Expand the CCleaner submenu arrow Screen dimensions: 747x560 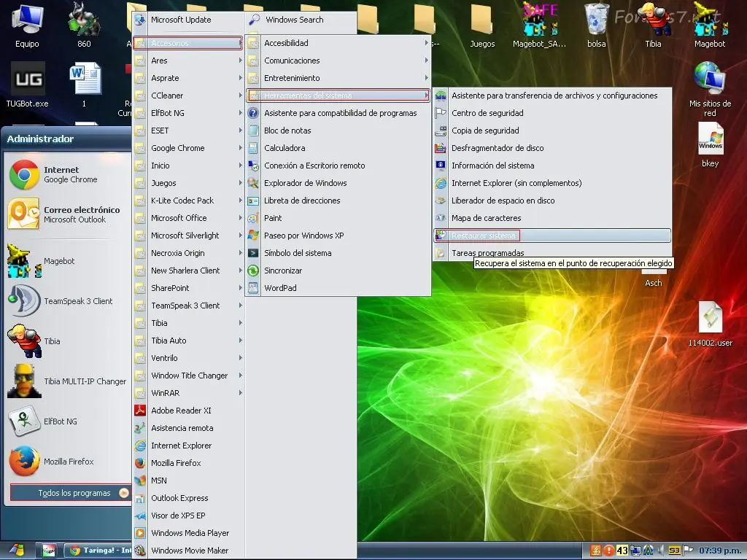point(240,96)
